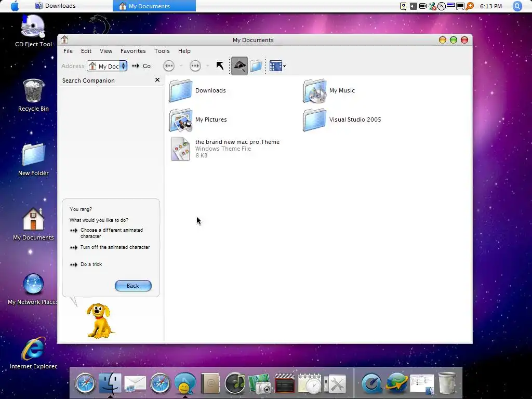The width and height of the screenshot is (532, 399).
Task: Click the Messenger tray icon with red X
Action: [432, 6]
